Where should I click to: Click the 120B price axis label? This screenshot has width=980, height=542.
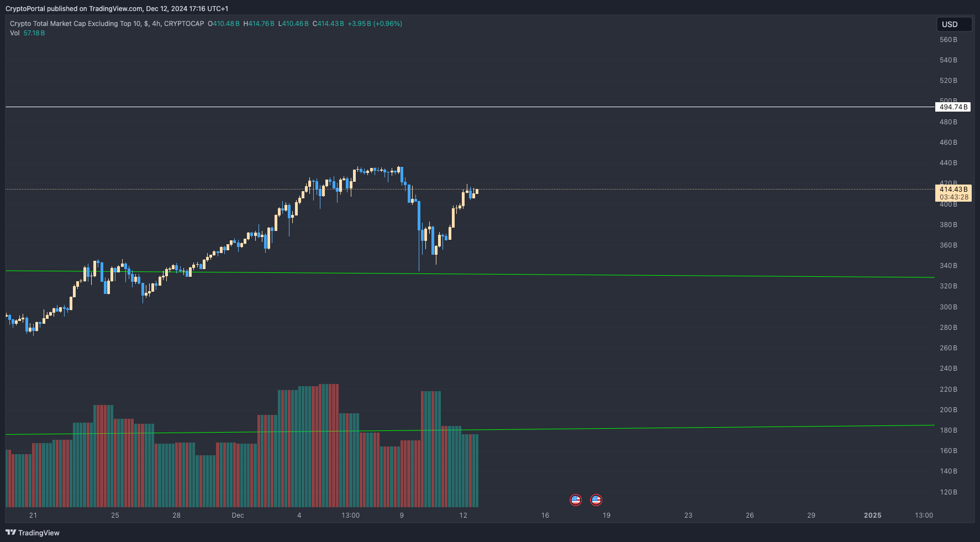pos(949,492)
